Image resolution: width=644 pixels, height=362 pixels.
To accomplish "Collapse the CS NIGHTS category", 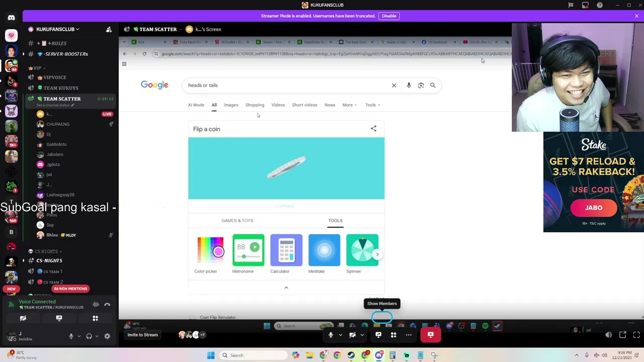I will (45, 251).
